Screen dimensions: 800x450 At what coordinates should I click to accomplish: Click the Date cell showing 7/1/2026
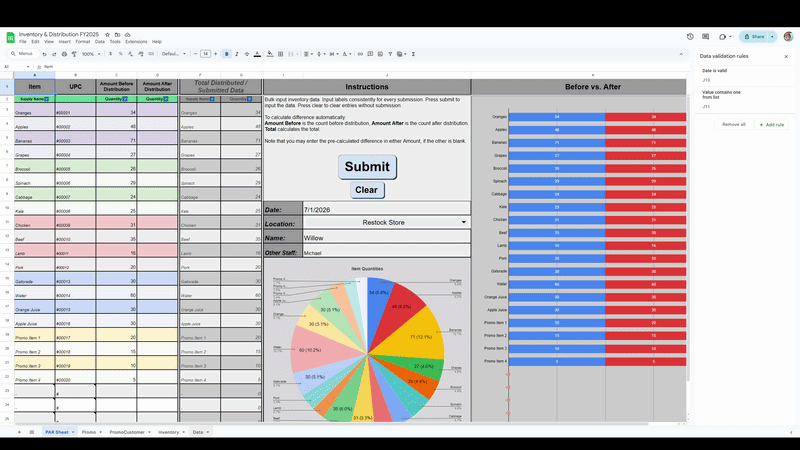(385, 209)
